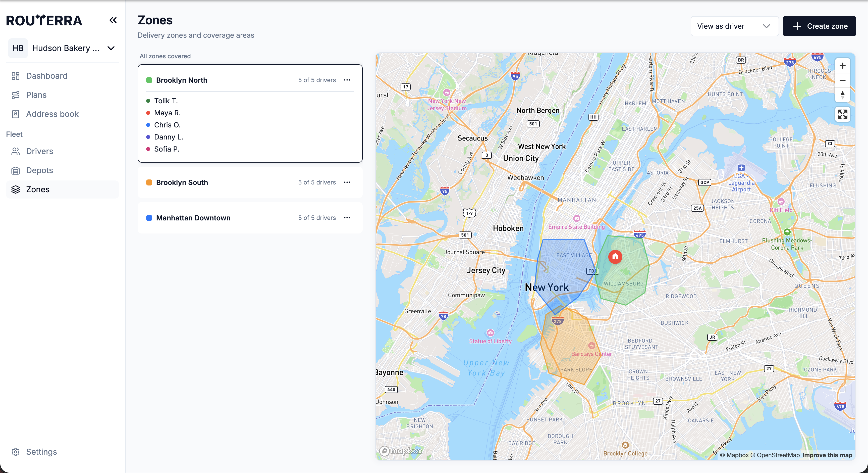Viewport: 868px width, 473px height.
Task: Click the Brooklyn South "5 of 5 drivers" count
Action: (317, 182)
